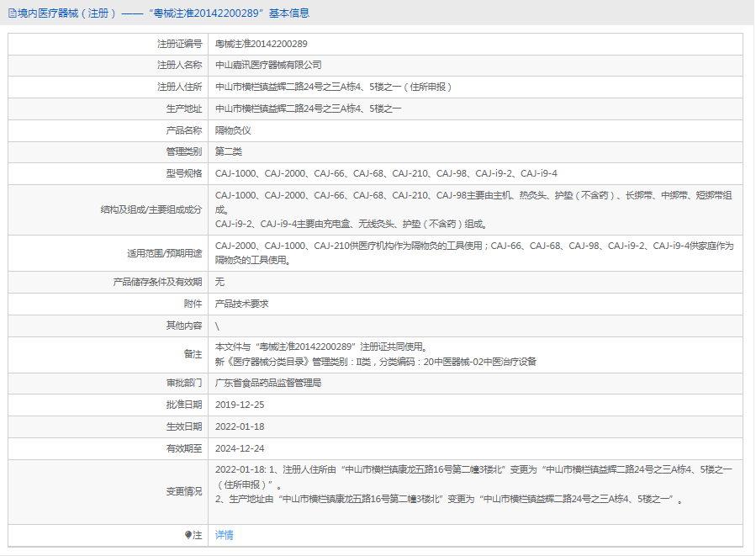The width and height of the screenshot is (756, 556).
Task: Click the lightbulb icon next to 注
Action: pos(188,535)
